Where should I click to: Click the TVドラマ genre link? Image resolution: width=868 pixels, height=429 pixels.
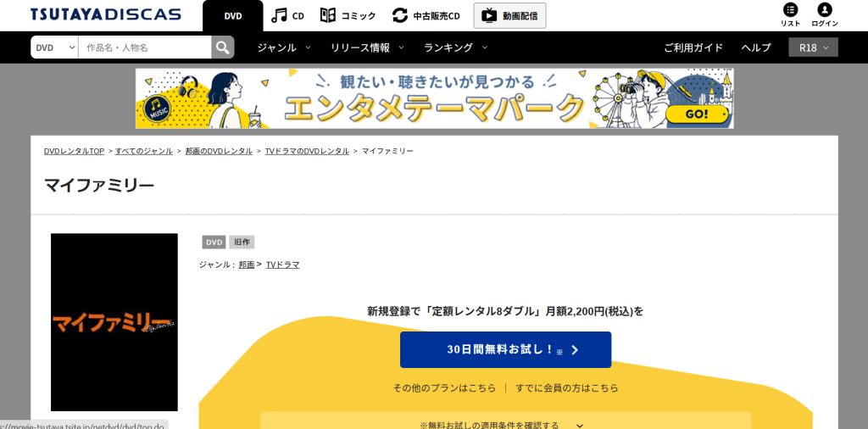pos(283,265)
